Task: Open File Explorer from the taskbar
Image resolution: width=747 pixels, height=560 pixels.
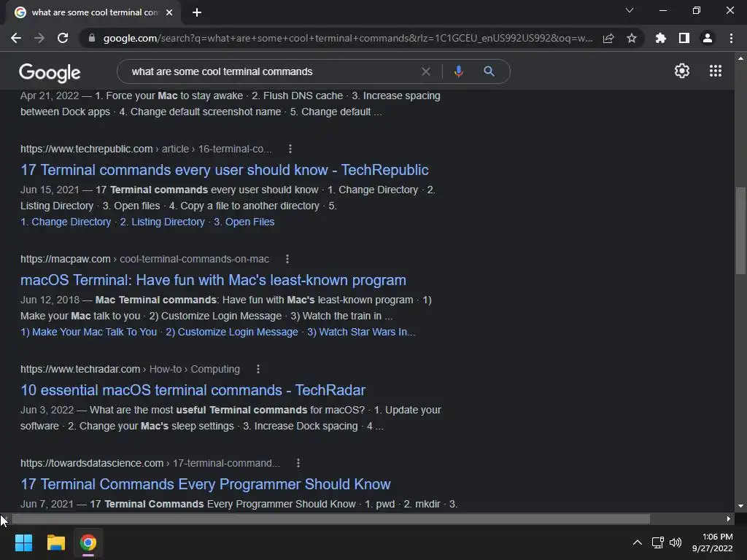Action: 55,542
